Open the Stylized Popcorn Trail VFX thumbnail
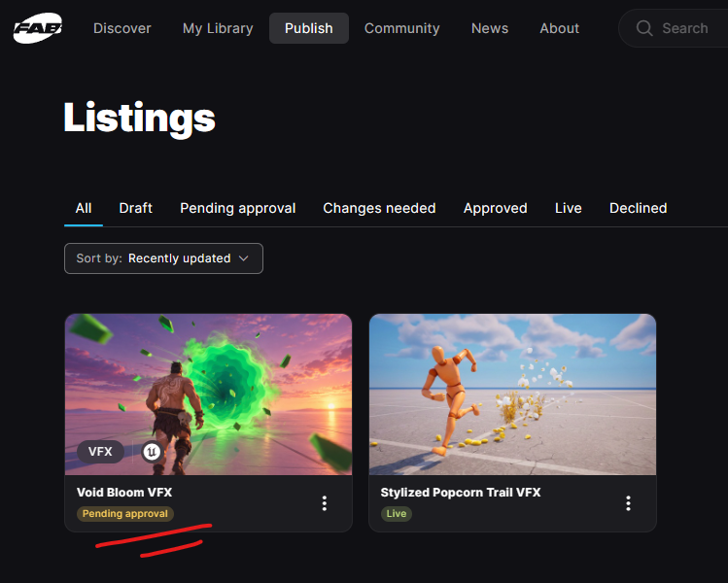Image resolution: width=728 pixels, height=583 pixels. tap(512, 394)
